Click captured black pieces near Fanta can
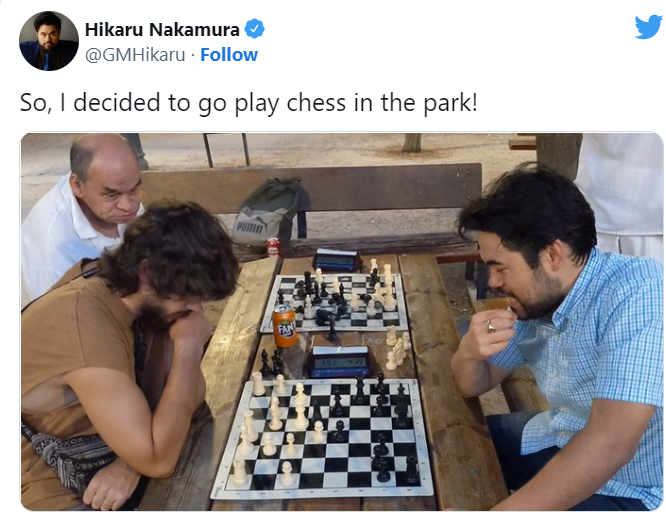 click(272, 363)
